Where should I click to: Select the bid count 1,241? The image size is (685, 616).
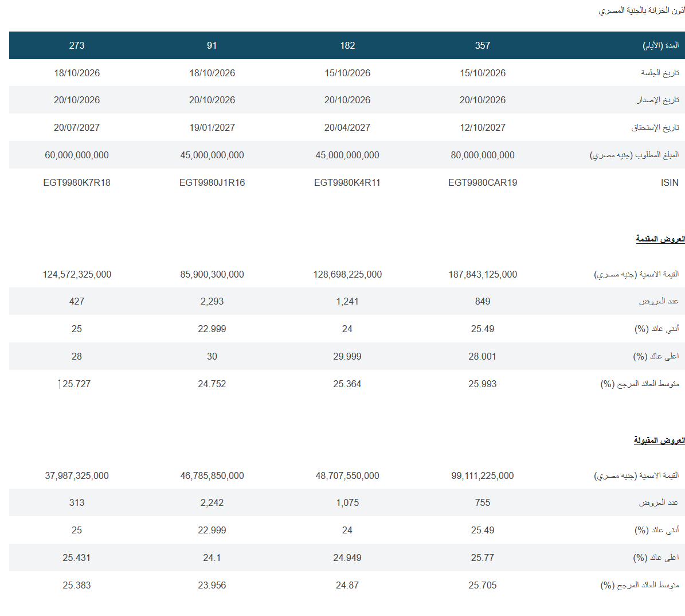[347, 302]
